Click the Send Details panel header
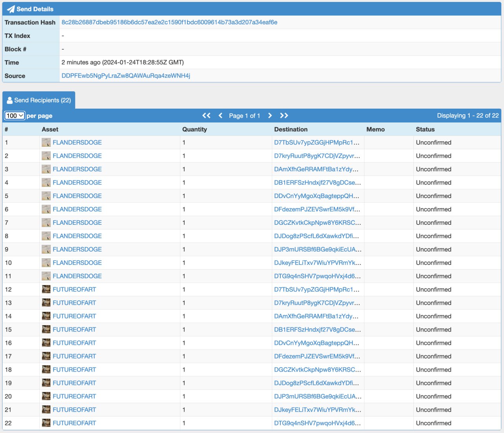Screen dimensions: 504x433 tap(252, 9)
